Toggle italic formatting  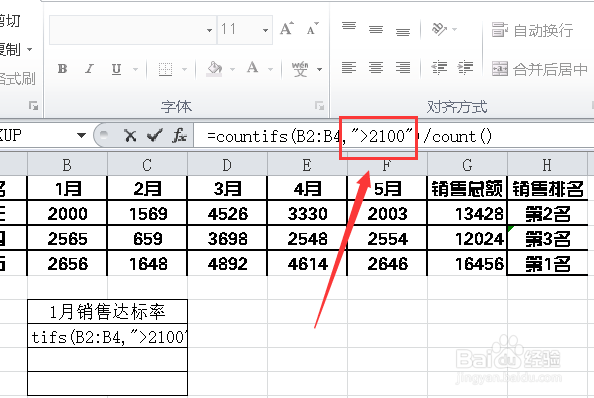[89, 69]
